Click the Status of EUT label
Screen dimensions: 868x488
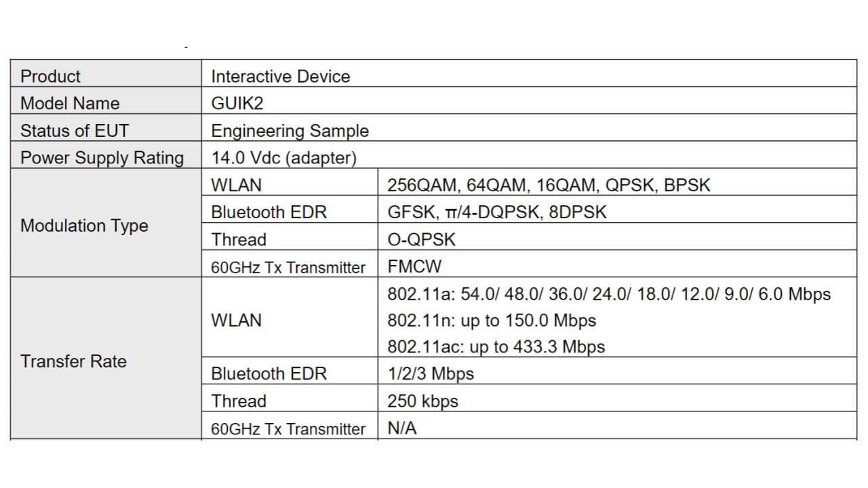75,130
